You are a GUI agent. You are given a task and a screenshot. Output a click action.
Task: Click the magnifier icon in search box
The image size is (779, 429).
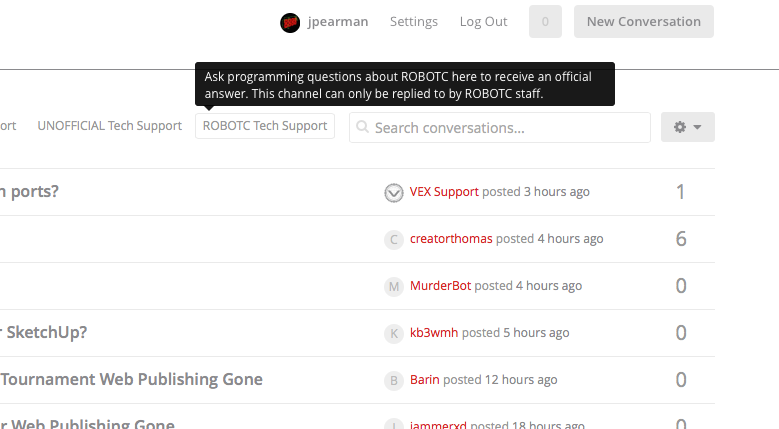[x=363, y=127]
